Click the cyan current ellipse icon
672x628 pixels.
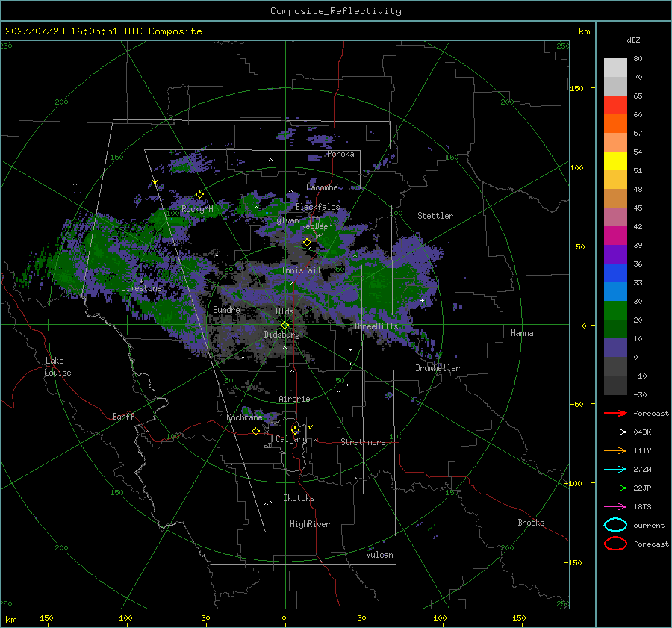tap(615, 525)
